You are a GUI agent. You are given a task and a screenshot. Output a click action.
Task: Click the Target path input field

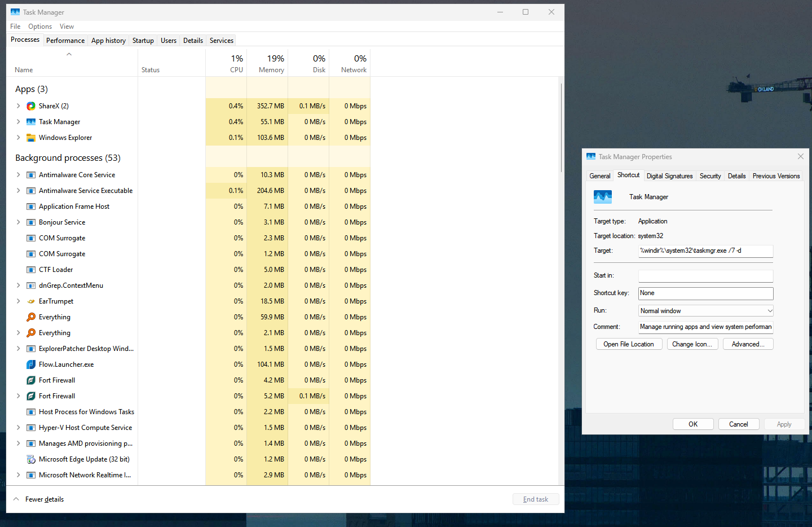(x=705, y=251)
